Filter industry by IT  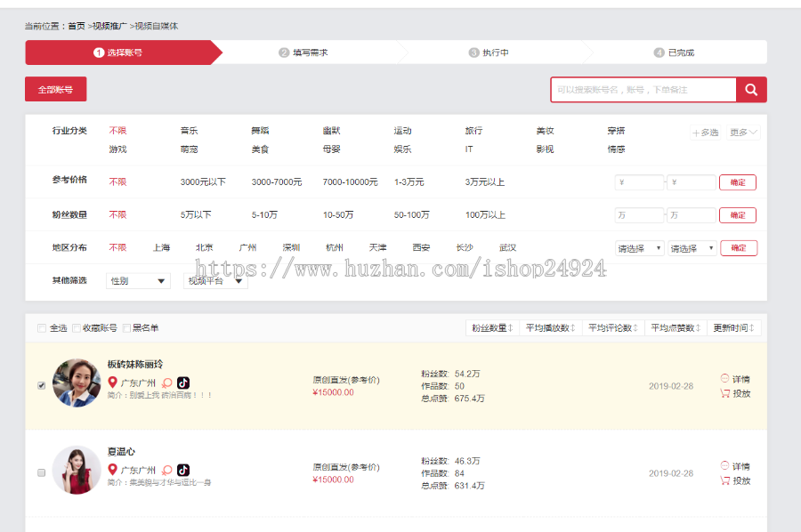(469, 149)
